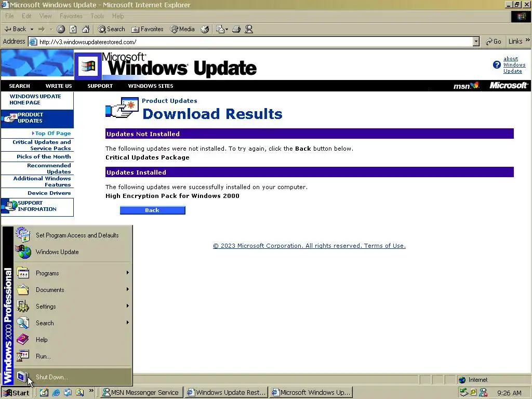The image size is (532, 399).
Task: Click the blue help question mark icon
Action: (497, 65)
